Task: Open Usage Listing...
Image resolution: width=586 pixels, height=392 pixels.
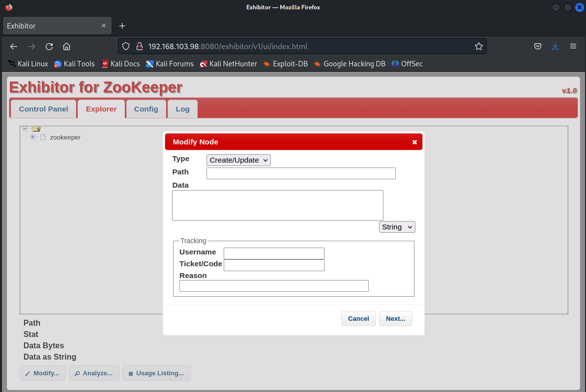Action: click(156, 373)
